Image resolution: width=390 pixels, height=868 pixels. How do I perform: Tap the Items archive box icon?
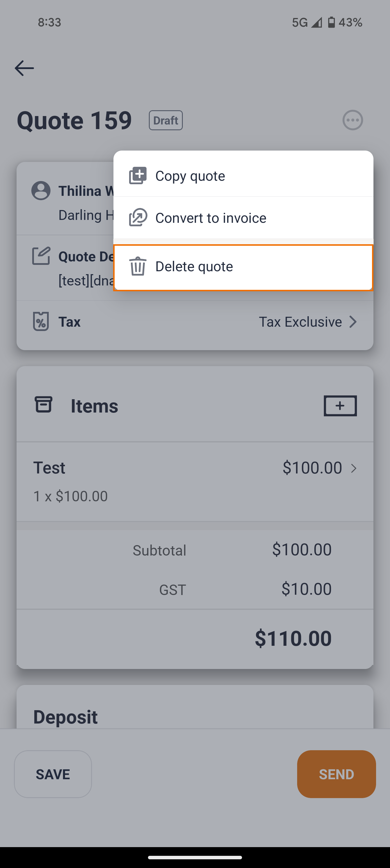44,404
